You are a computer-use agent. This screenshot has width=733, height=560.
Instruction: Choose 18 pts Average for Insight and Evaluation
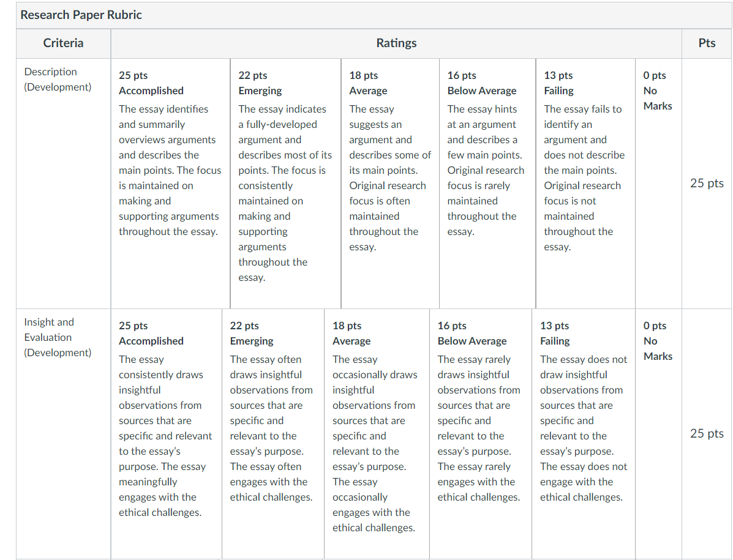click(377, 434)
